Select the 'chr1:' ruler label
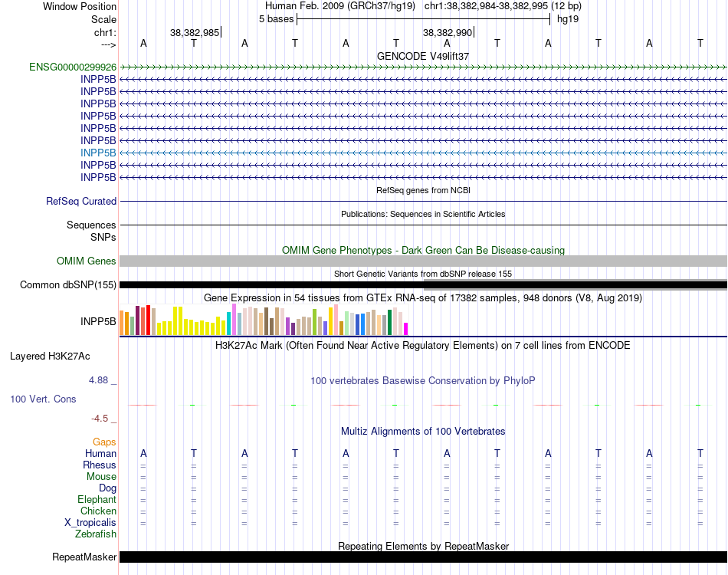This screenshot has width=728, height=575. (x=105, y=32)
